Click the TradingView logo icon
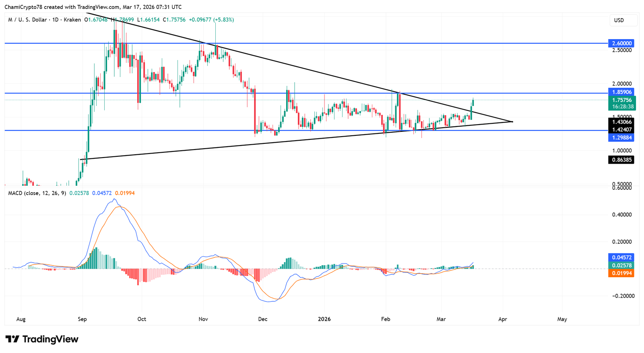644x353 pixels. (12, 339)
